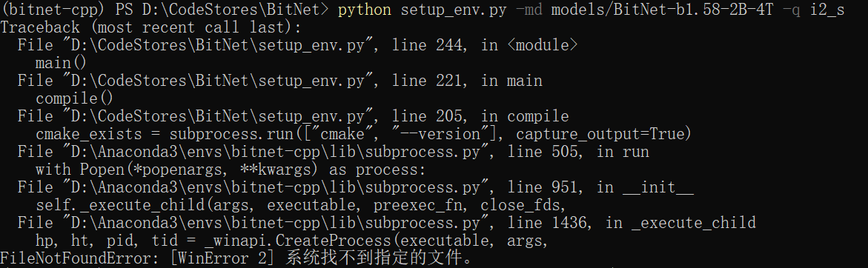
Task: Click the 'FileNotFoundError: [WinError 2]' error line
Action: pos(236,258)
